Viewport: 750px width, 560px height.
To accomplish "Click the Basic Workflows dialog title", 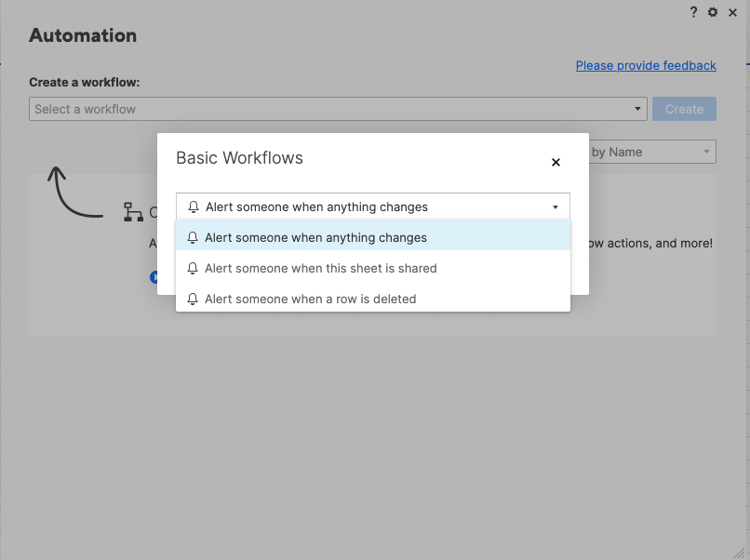I will pyautogui.click(x=239, y=158).
